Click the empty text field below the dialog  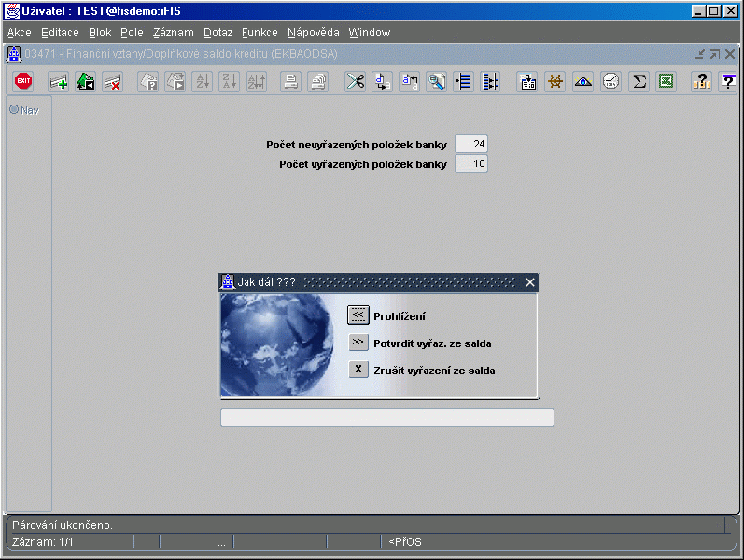[387, 417]
